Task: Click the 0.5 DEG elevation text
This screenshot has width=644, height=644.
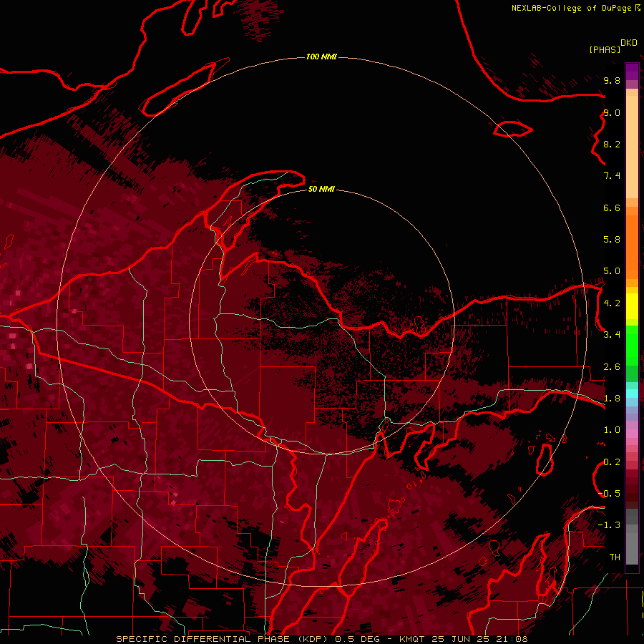Action: point(357,639)
